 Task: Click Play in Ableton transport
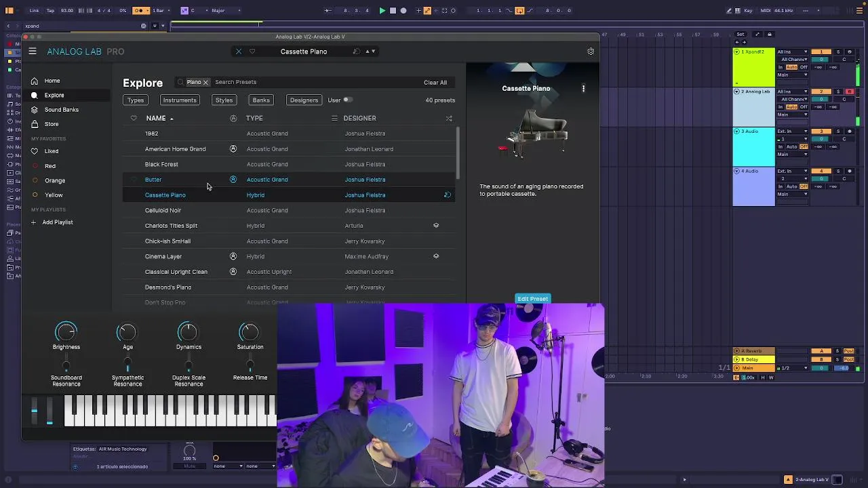(x=382, y=11)
